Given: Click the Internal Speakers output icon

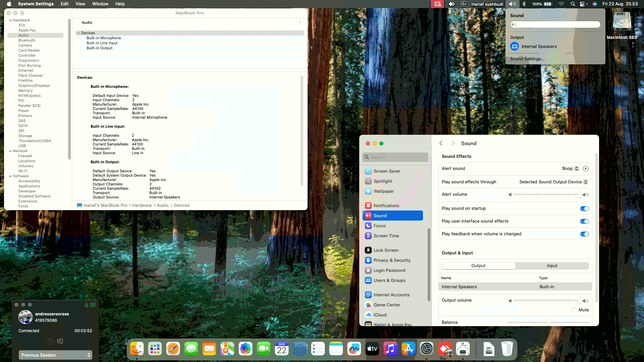Looking at the screenshot, I should 515,47.
